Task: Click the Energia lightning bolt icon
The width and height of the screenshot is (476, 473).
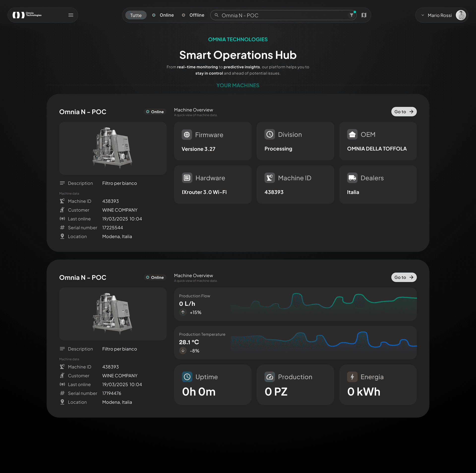Action: tap(352, 377)
